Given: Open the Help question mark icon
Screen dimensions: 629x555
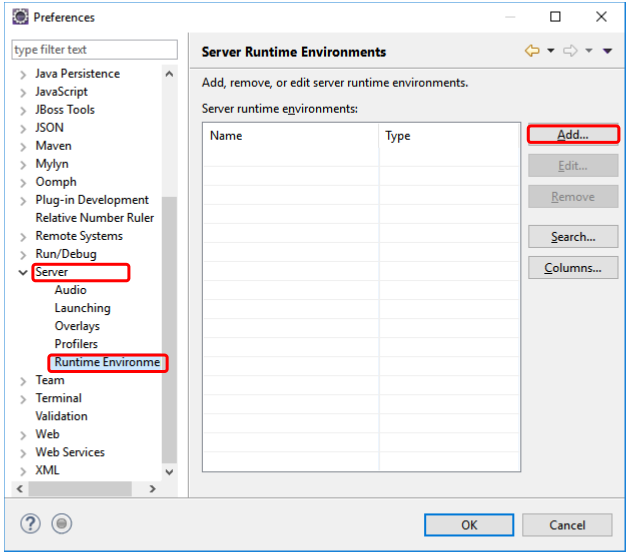Looking at the screenshot, I should click(x=30, y=524).
